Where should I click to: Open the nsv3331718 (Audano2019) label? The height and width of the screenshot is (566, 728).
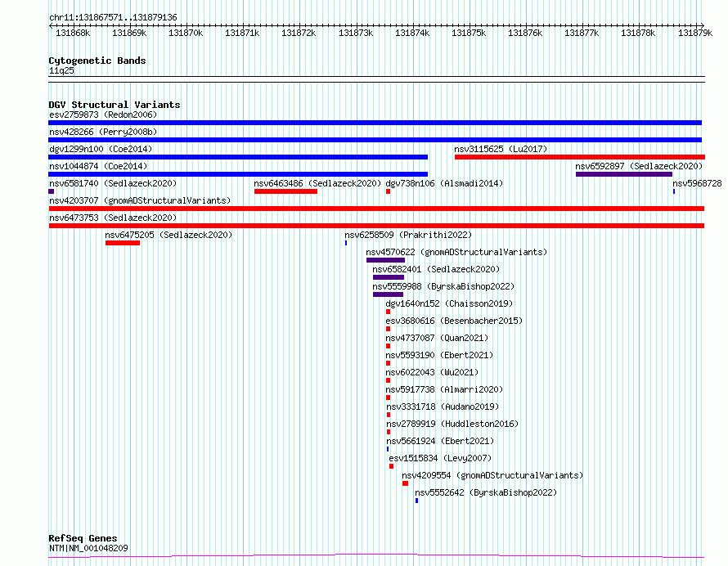443,407
